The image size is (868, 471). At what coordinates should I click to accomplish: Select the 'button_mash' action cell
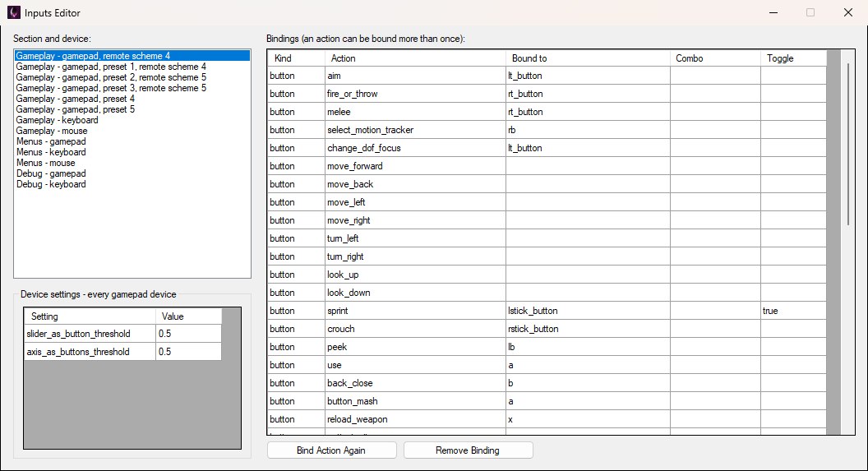(x=415, y=401)
